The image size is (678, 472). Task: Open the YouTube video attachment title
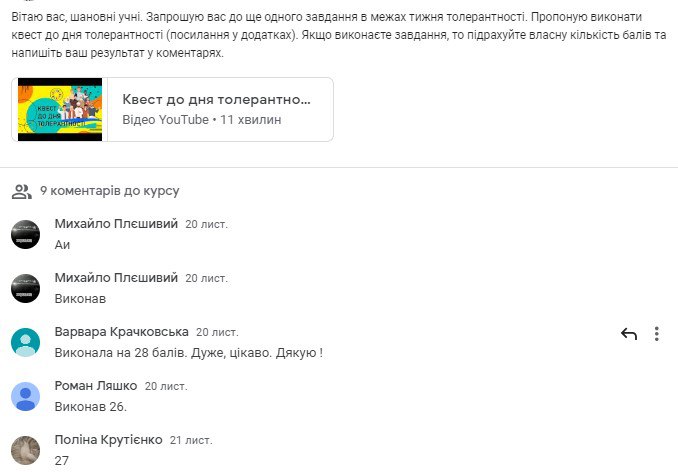pyautogui.click(x=216, y=99)
